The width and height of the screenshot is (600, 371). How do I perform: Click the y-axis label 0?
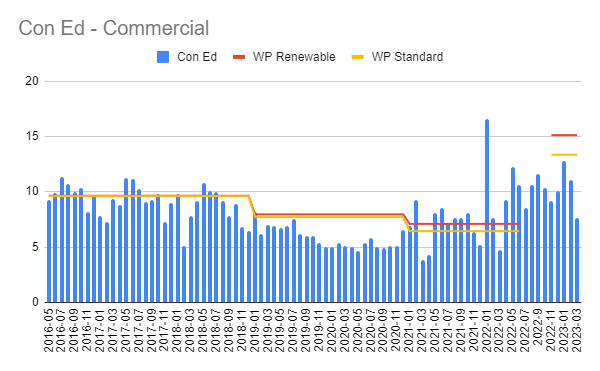coord(35,302)
